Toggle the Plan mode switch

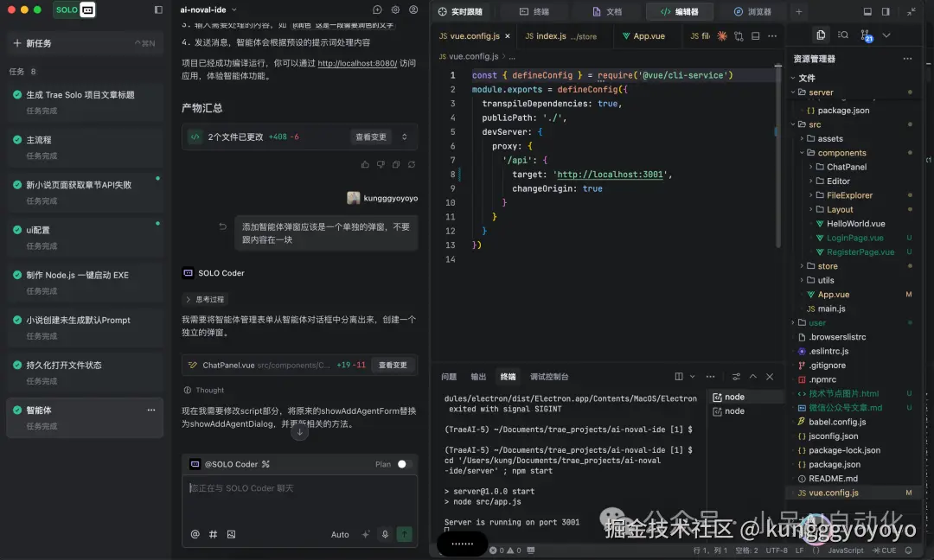tap(405, 464)
